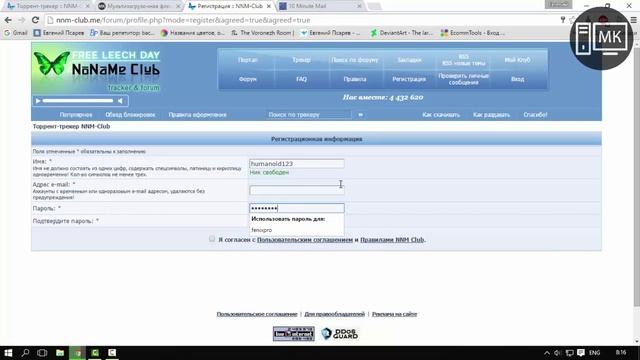Click the Правила оформления link
This screenshot has width=640, height=360.
[x=198, y=115]
